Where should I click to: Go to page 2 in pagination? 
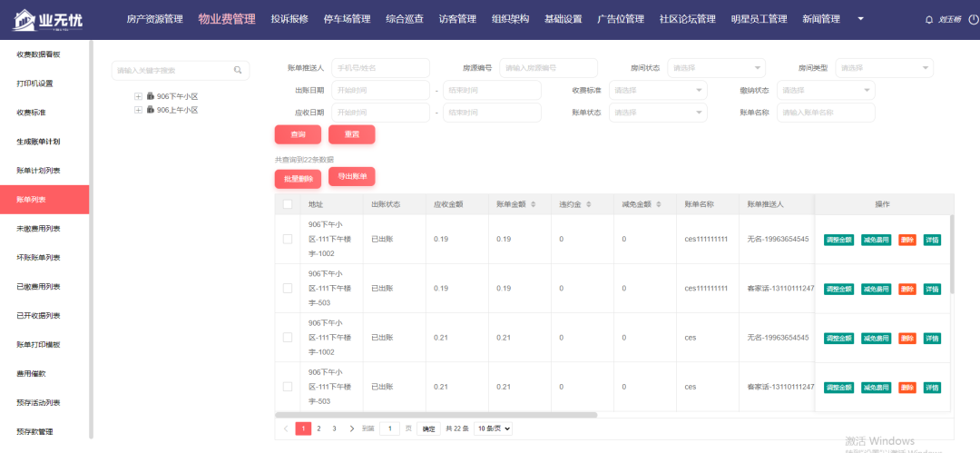318,428
